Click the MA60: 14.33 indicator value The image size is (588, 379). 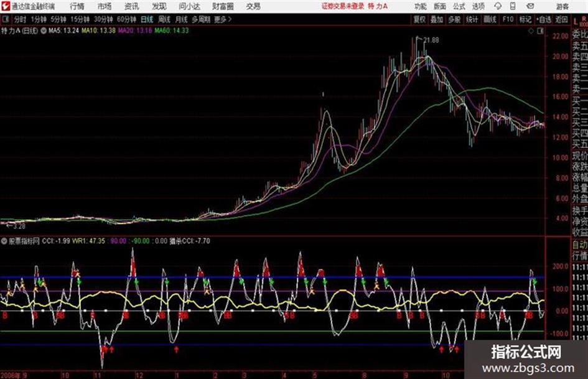point(172,30)
